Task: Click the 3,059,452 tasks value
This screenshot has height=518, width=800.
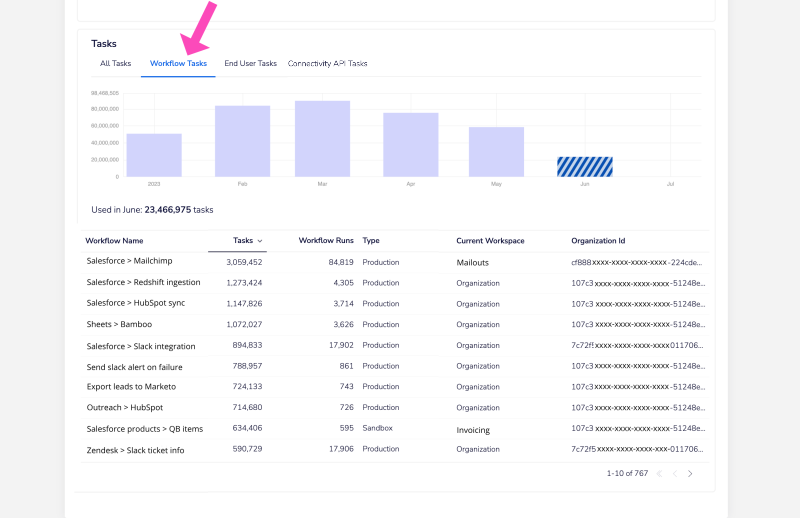Action: click(244, 262)
